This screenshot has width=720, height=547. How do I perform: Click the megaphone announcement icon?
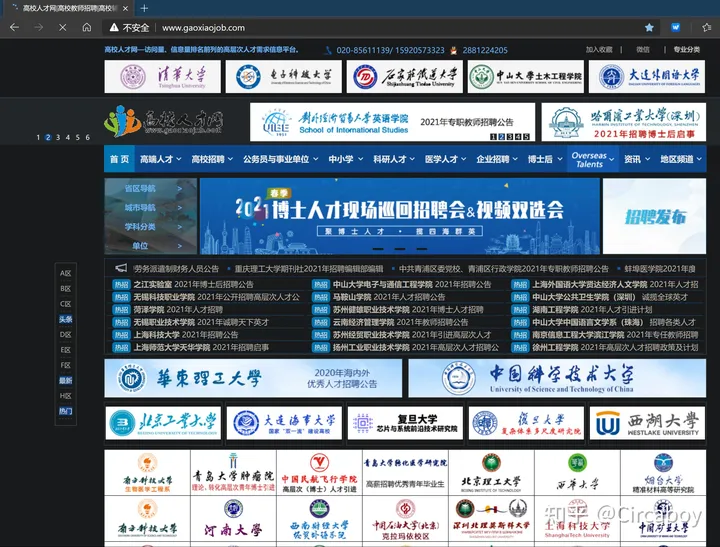tap(121, 268)
